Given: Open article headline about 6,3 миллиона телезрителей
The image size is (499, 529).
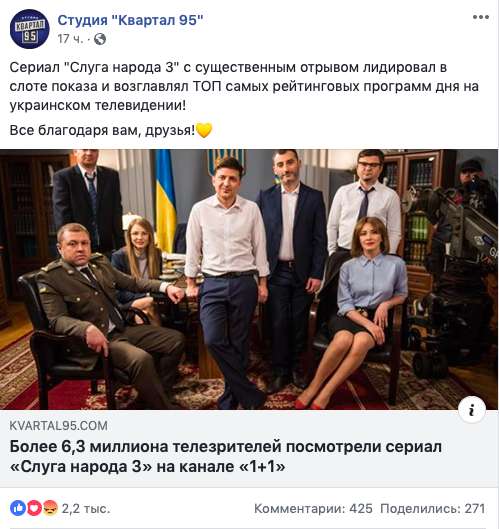Looking at the screenshot, I should 225,457.
